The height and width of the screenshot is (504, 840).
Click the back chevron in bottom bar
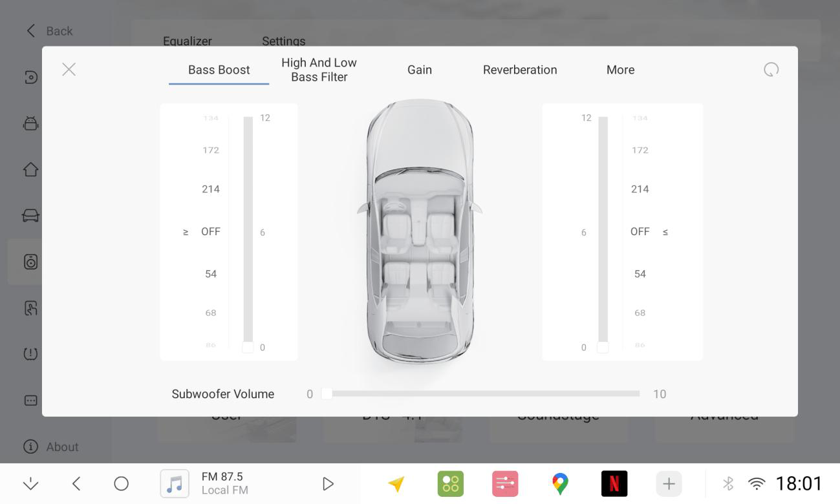click(76, 483)
